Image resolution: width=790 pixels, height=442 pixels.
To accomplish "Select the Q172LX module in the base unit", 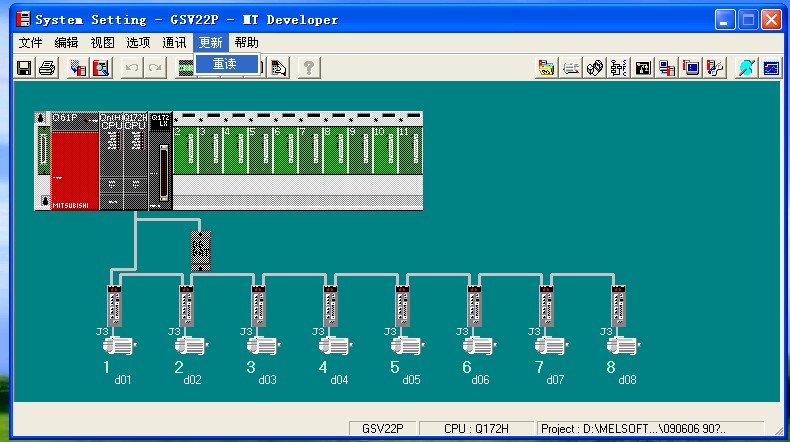I will point(161,160).
